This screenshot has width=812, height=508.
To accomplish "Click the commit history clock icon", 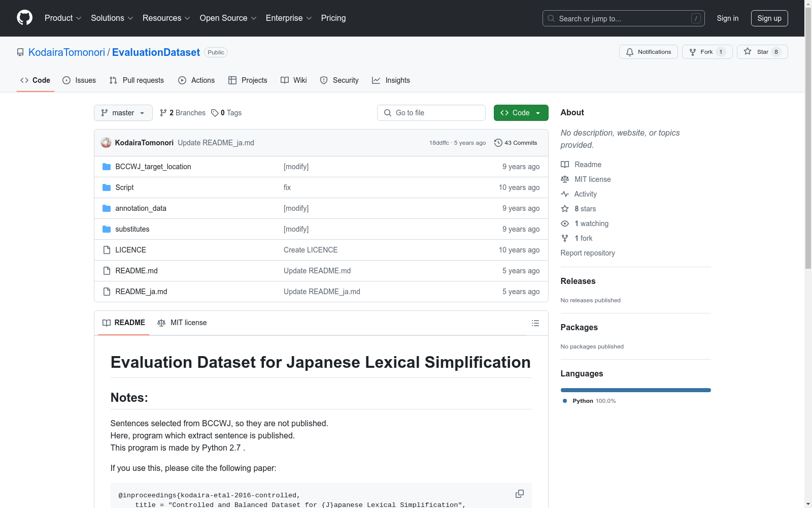I will point(498,143).
